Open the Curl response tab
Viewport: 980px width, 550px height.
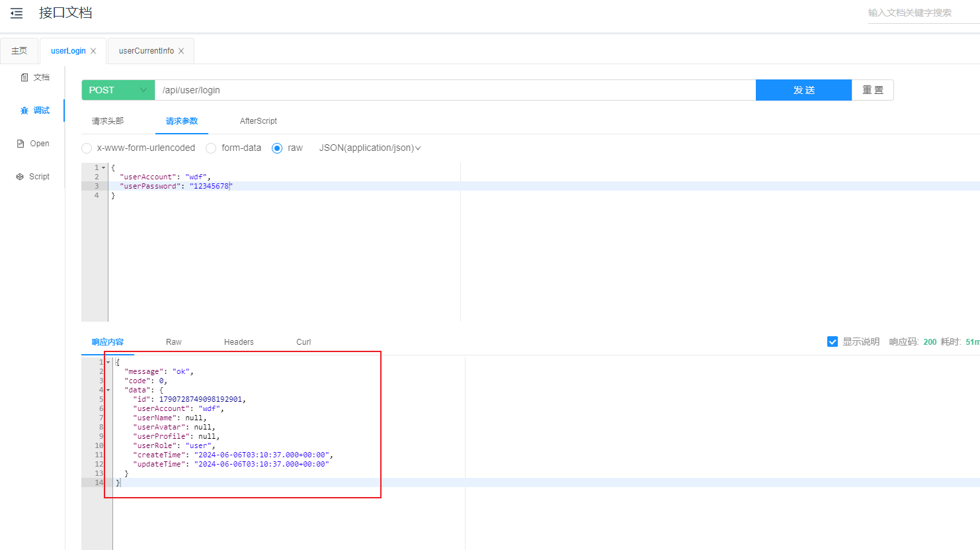pyautogui.click(x=304, y=342)
